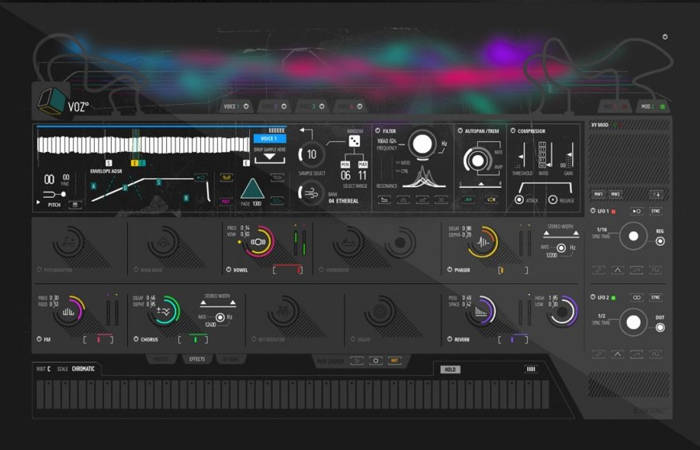
Task: Toggle the Compression section on or off
Action: pyautogui.click(x=512, y=130)
